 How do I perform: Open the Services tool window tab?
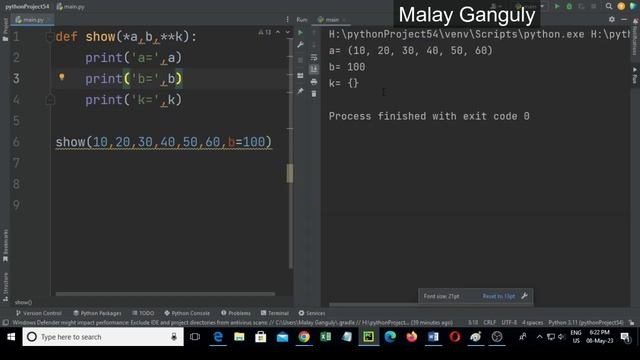pyautogui.click(x=311, y=313)
